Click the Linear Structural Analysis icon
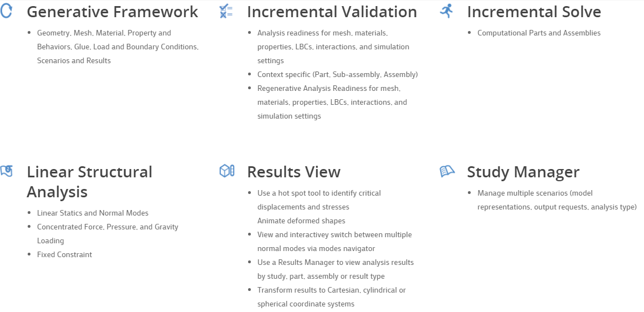The image size is (644, 312). pos(6,171)
